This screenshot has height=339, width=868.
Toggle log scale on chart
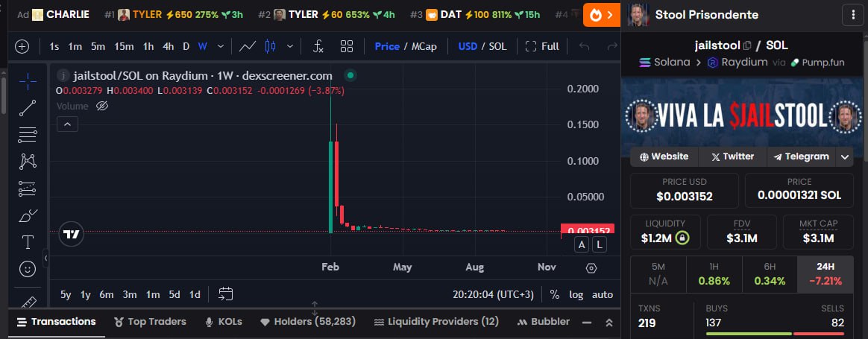(x=576, y=295)
